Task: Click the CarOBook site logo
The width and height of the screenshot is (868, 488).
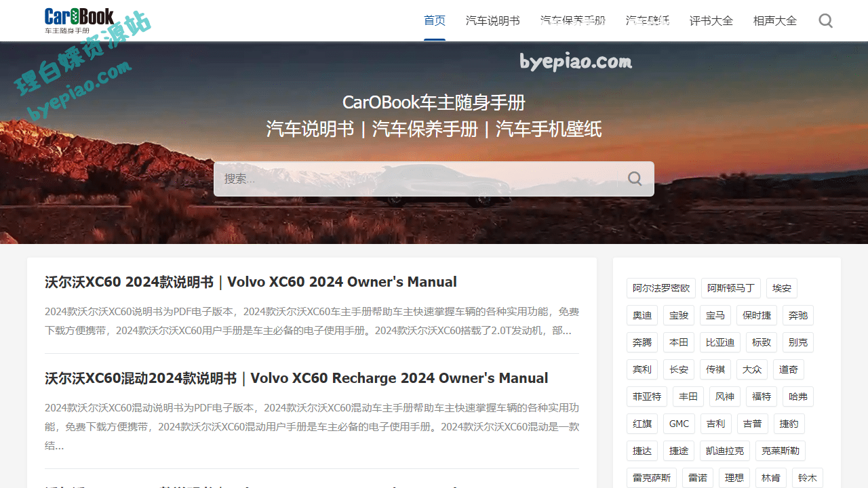Action: click(79, 21)
